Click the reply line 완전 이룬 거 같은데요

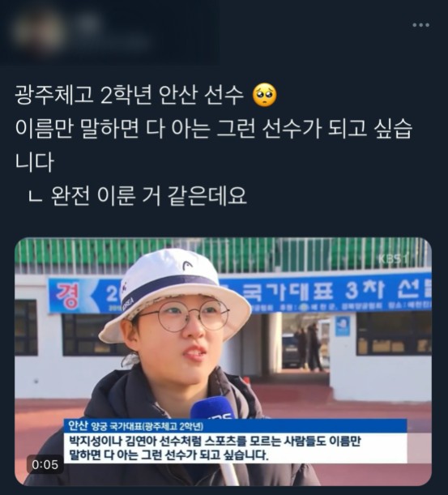148,196
